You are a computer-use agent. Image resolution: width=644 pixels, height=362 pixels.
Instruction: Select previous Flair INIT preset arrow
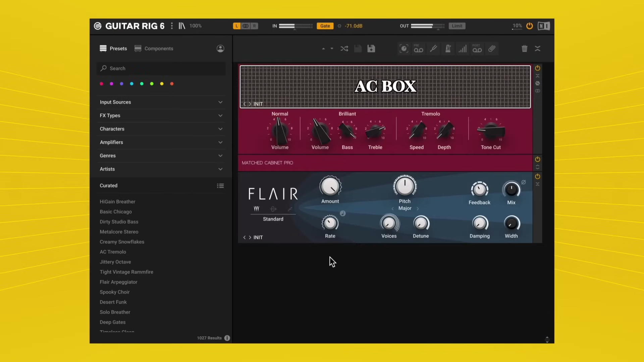click(245, 237)
